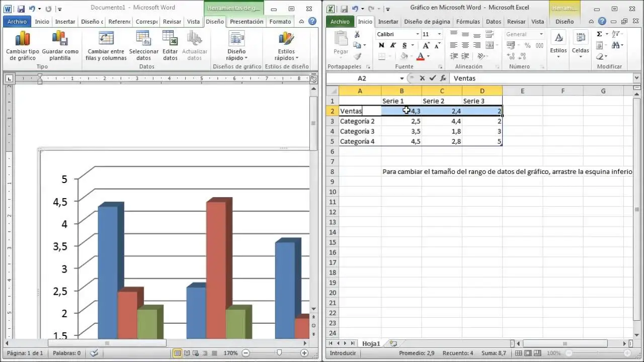644x362 pixels.
Task: Click the 'Guardar como plantilla' icon
Action: coord(60,44)
